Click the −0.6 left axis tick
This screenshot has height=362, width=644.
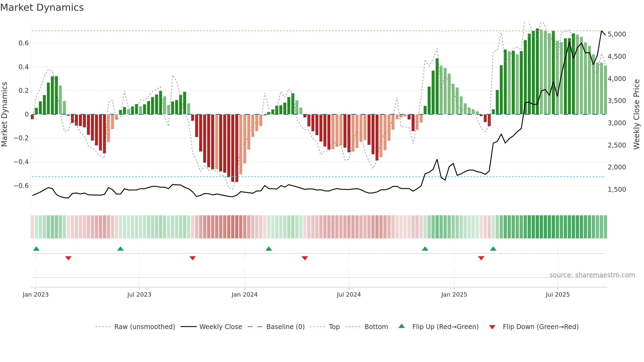[x=21, y=186]
